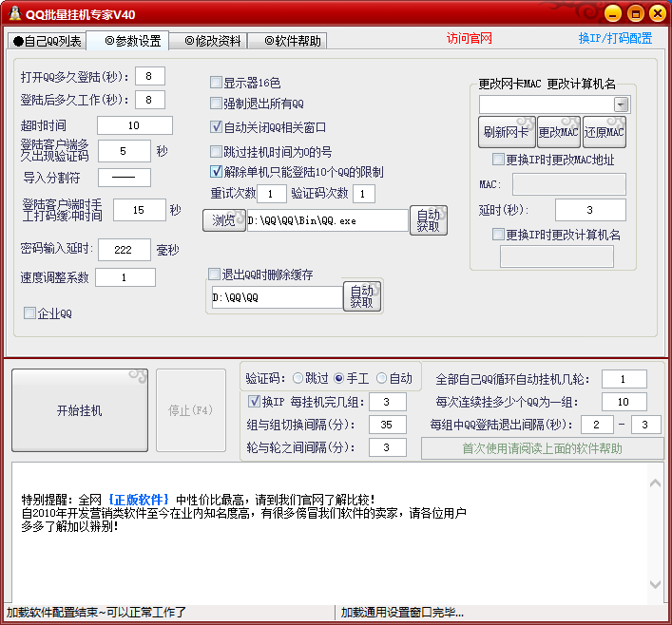Edit the maximum login interval field showing 3
The image size is (672, 625).
[x=645, y=425]
